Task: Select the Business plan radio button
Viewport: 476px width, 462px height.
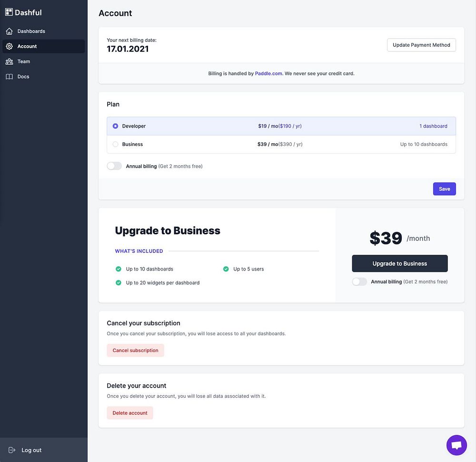Action: click(x=115, y=144)
